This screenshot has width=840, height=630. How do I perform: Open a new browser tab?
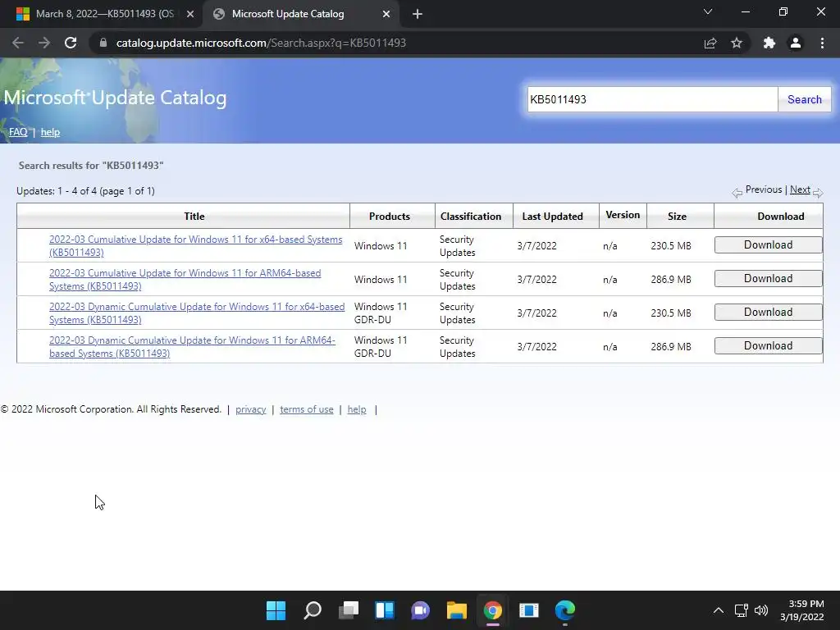click(x=418, y=14)
